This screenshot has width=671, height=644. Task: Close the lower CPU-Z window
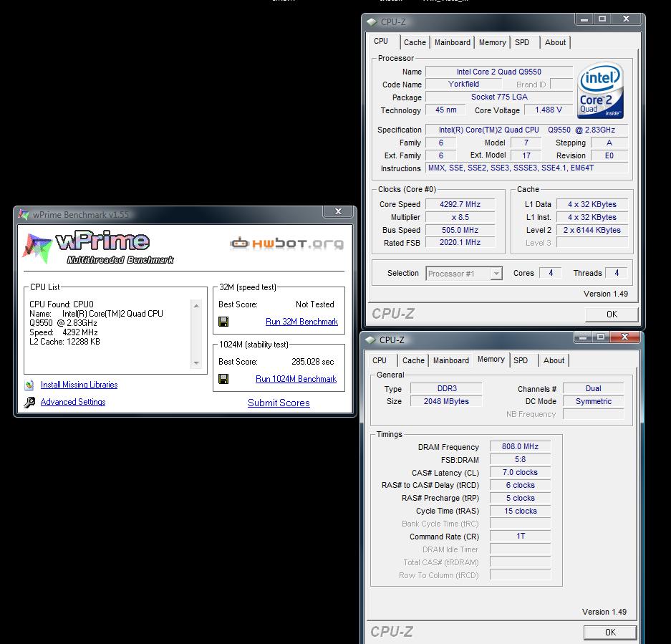tap(624, 337)
